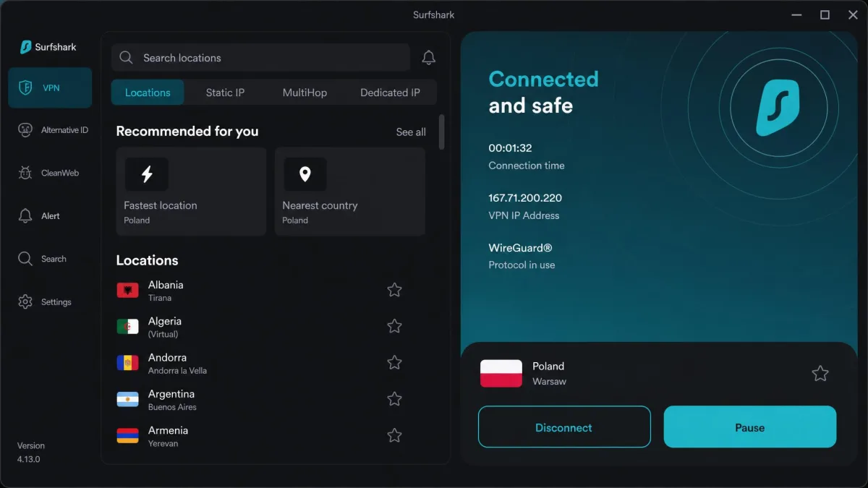Open CleanWeb bug icon
The image size is (868, 488).
tap(25, 173)
